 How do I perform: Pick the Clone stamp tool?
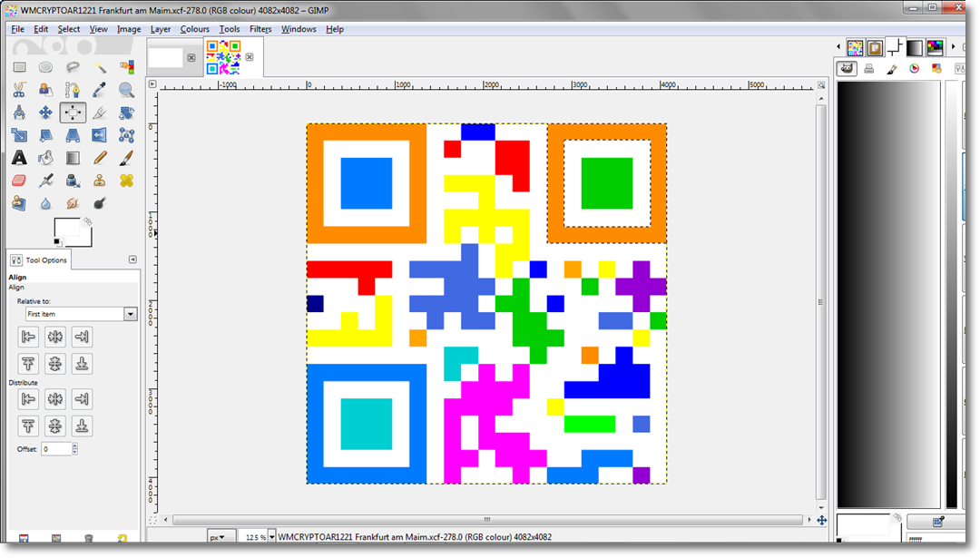[x=100, y=181]
